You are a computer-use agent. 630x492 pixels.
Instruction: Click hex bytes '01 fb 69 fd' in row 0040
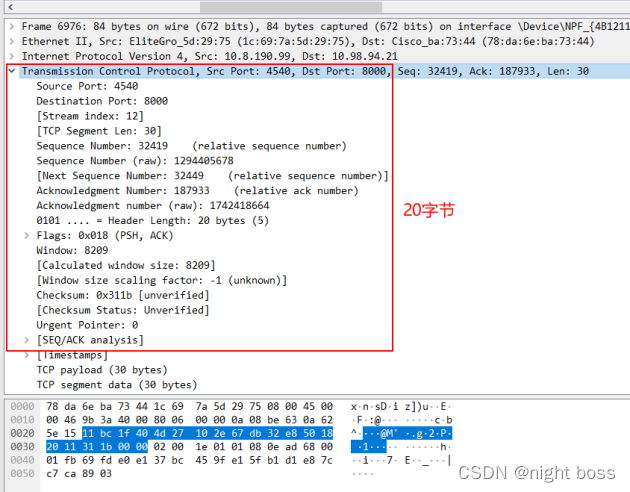tap(79, 460)
